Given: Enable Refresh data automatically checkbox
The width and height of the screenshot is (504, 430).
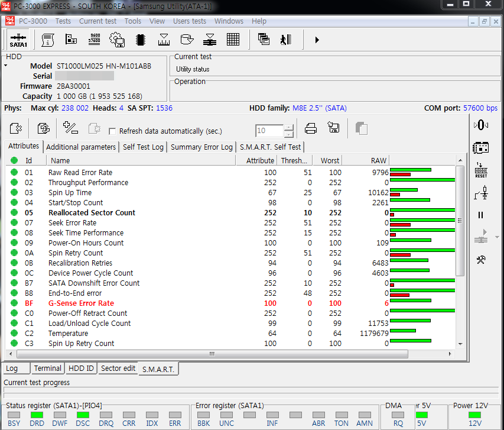Looking at the screenshot, I should [112, 131].
